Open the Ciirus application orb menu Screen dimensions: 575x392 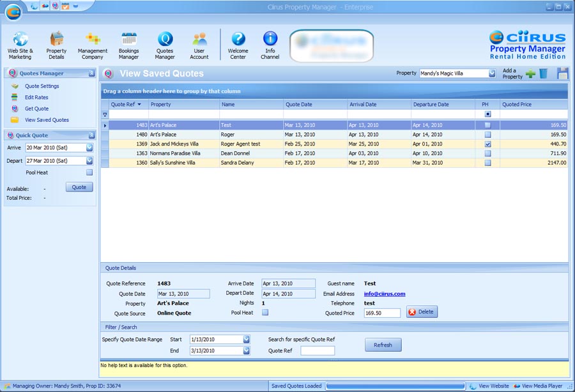pos(13,12)
